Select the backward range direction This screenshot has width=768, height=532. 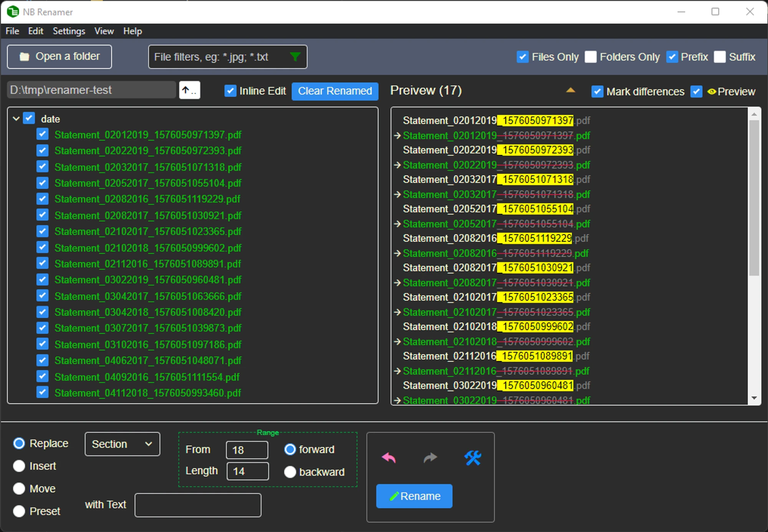tap(290, 472)
